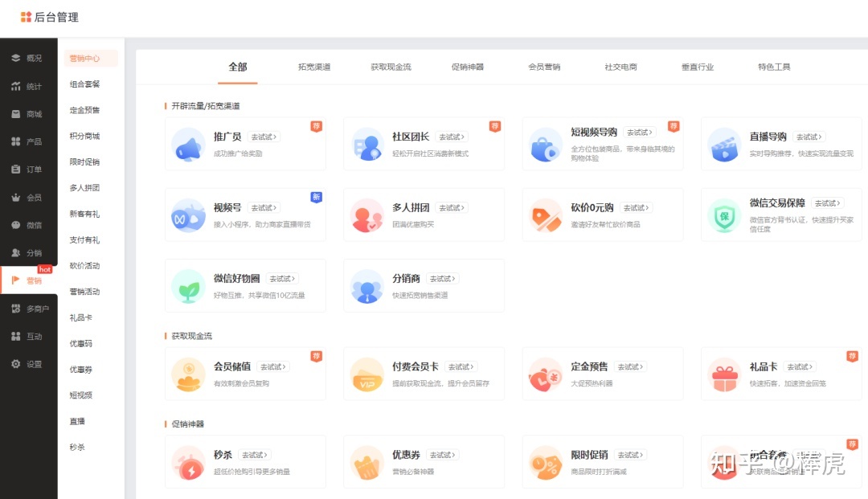This screenshot has height=499, width=868.
Task: Open 短视频 in the submenu
Action: tap(81, 395)
